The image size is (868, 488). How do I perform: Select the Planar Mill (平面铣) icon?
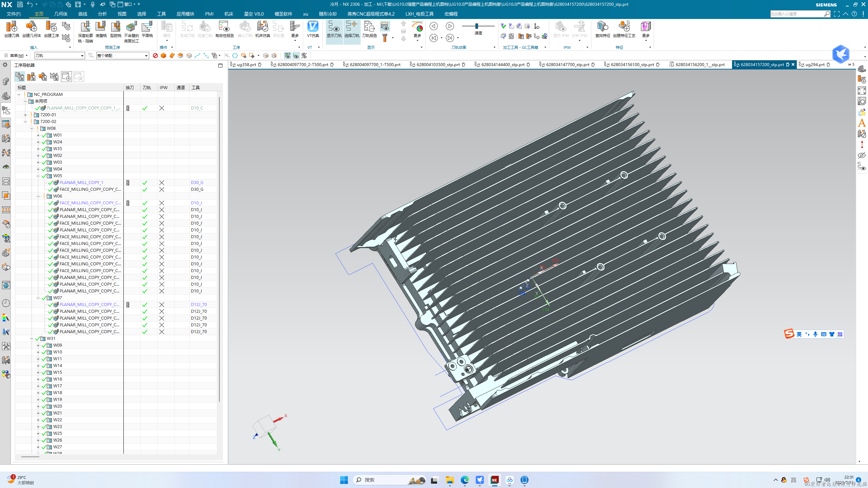coord(147,29)
